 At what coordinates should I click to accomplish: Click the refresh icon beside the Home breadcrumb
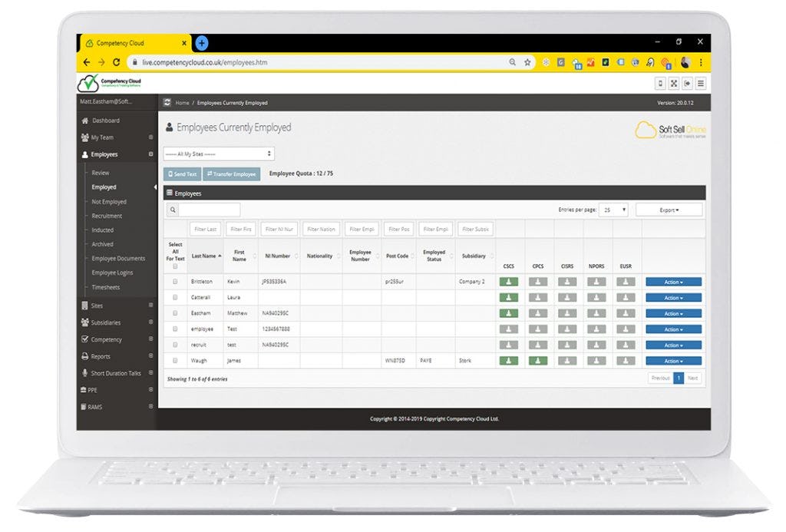click(x=166, y=102)
